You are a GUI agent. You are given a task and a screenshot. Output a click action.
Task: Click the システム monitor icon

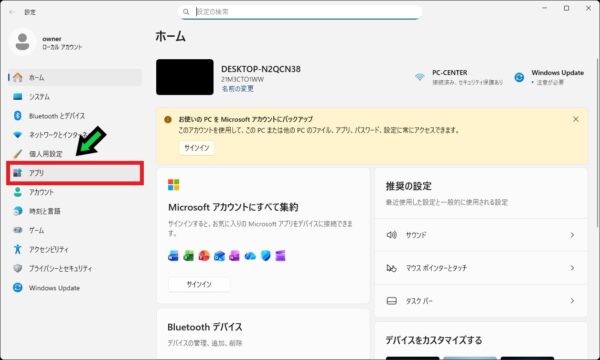coord(18,96)
